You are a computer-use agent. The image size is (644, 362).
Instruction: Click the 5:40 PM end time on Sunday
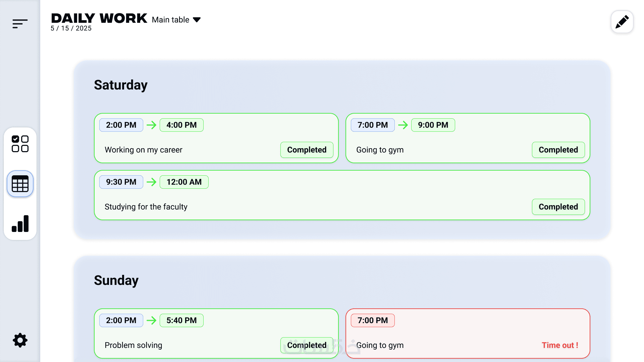click(x=181, y=320)
